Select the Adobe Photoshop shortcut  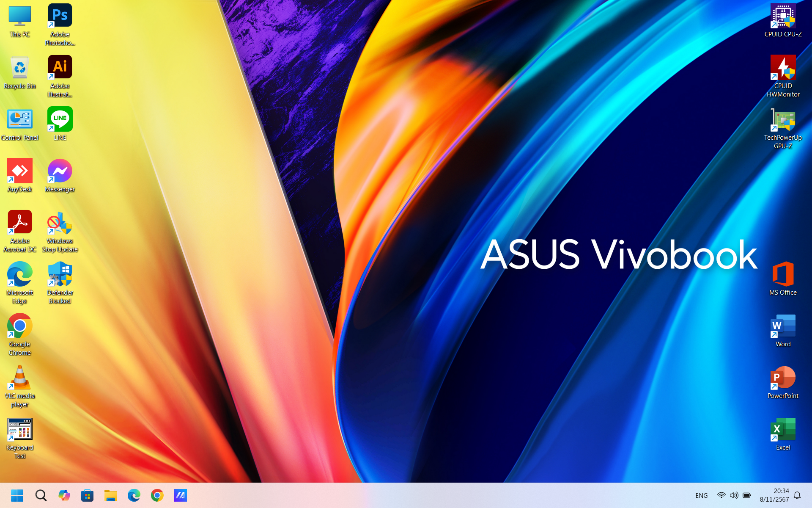point(60,25)
